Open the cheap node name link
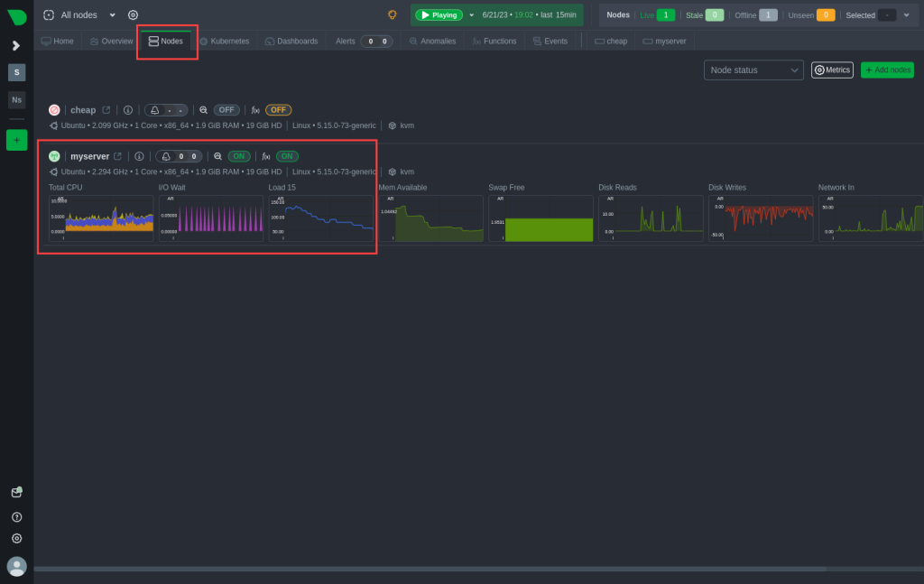Screen dimensions: 924x584 83,110
